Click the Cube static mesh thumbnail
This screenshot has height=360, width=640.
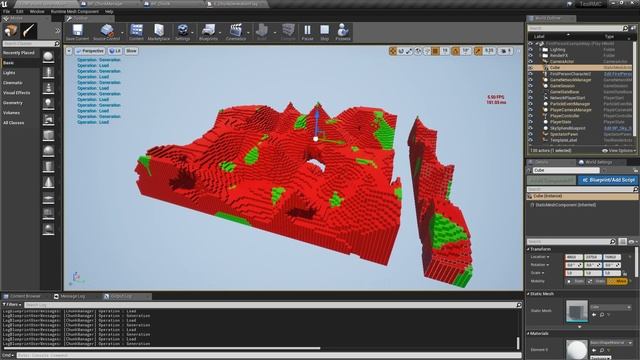click(577, 311)
